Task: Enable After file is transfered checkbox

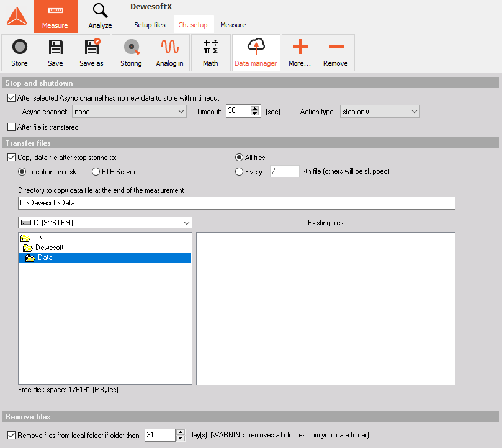Action: tap(12, 127)
